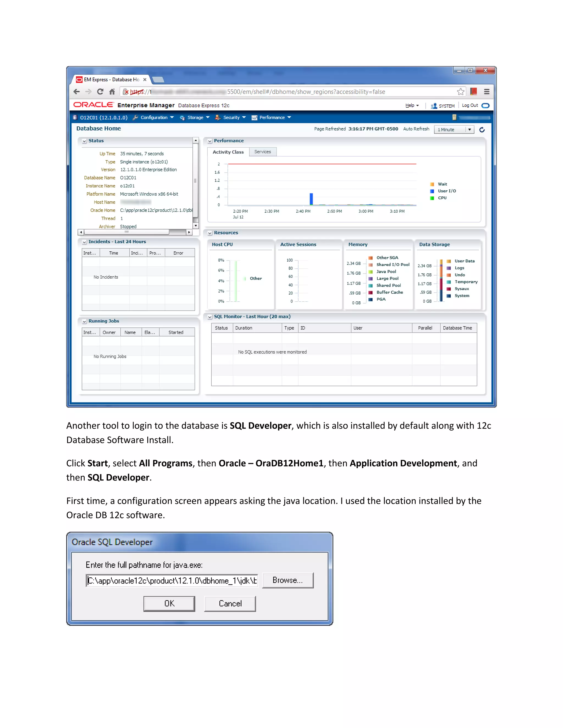Screen dimensions: 563x728
Task: Click the Status panel scroll down arrow
Action: (196, 226)
